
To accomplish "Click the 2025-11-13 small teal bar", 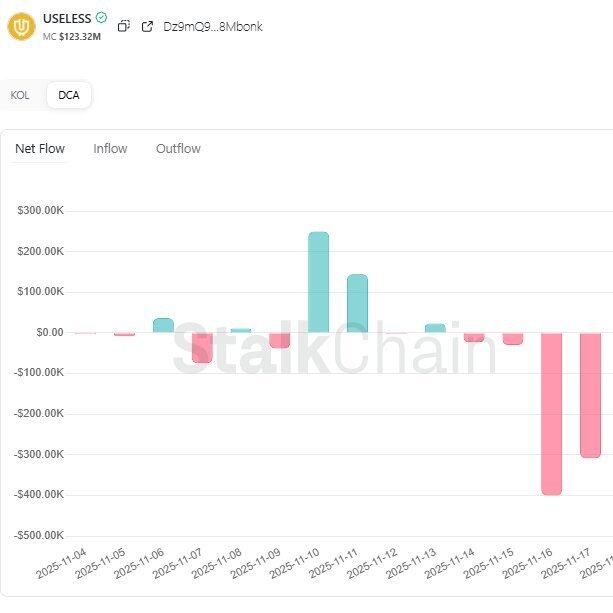I will (435, 328).
